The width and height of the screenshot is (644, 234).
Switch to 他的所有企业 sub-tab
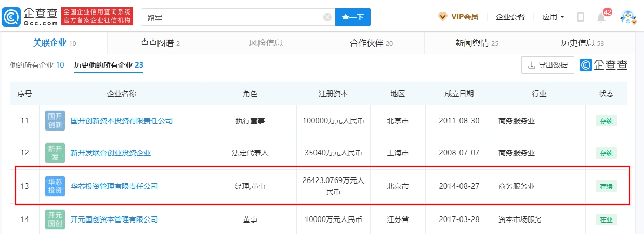coord(37,65)
